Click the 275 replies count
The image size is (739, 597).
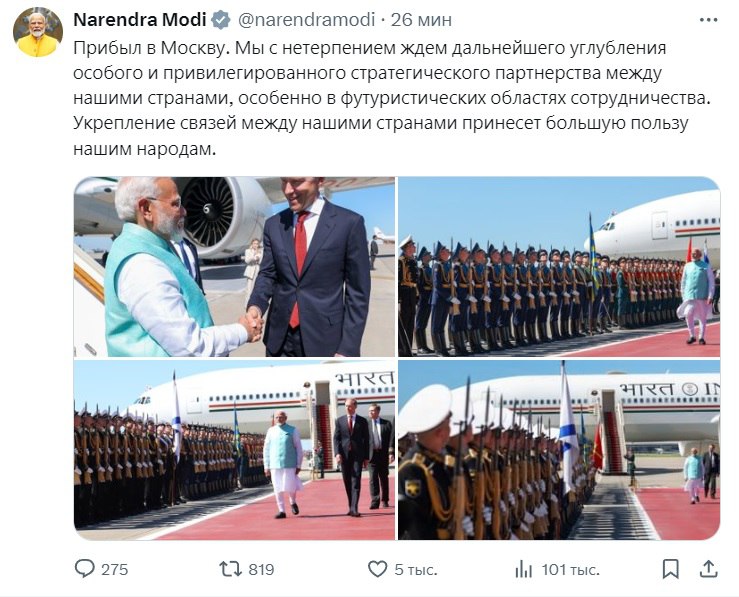point(115,569)
